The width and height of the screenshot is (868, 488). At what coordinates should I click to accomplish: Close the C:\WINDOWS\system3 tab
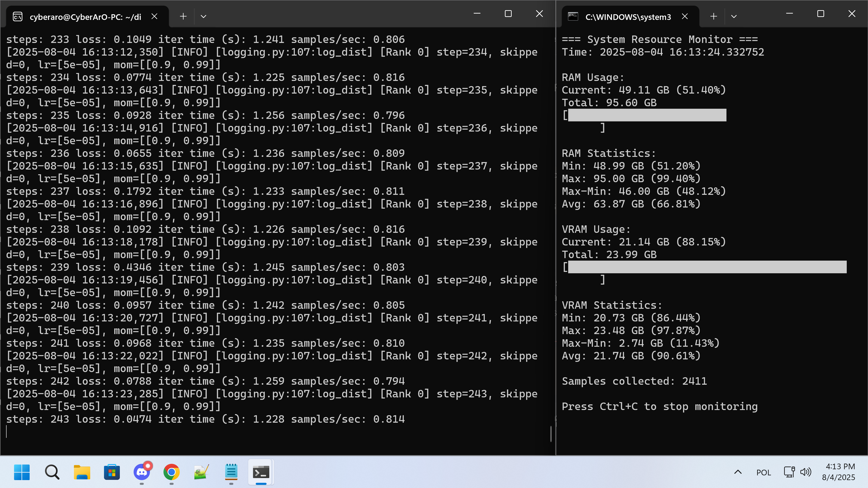coord(685,16)
